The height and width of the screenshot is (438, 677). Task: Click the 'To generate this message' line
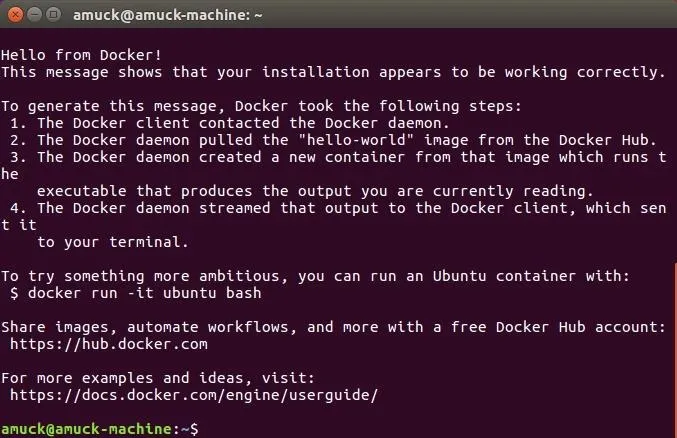pos(262,106)
